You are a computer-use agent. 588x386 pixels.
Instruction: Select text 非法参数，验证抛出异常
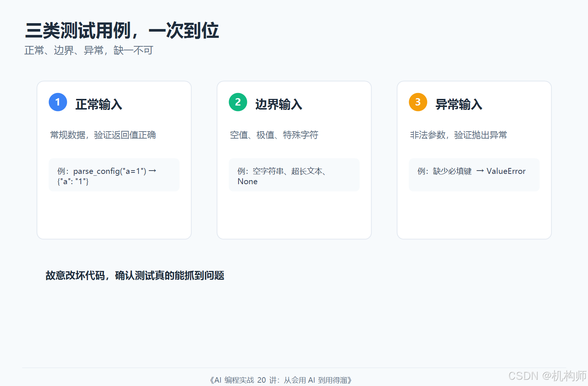coord(458,135)
